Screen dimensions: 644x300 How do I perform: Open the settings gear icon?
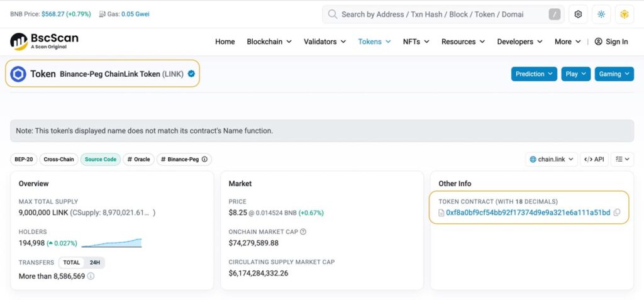pyautogui.click(x=578, y=14)
